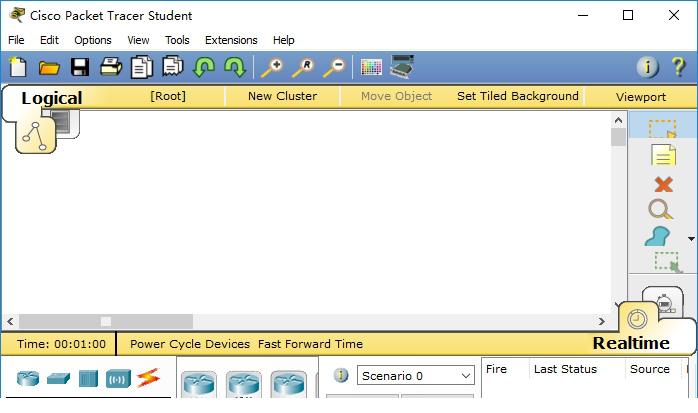
Task: Pick the second router model
Action: point(243,384)
